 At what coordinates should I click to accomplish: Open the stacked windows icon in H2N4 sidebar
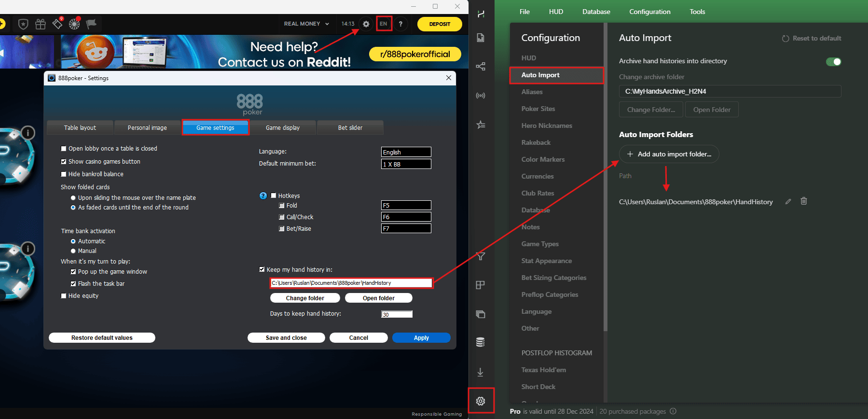(481, 314)
